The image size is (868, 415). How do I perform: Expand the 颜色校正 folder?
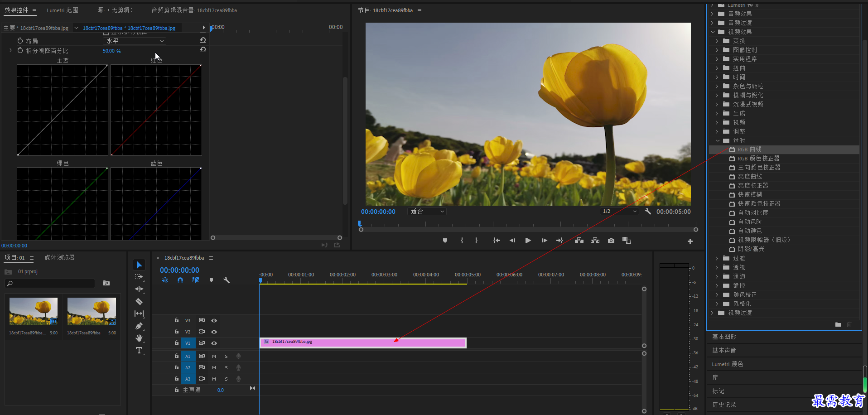point(718,294)
